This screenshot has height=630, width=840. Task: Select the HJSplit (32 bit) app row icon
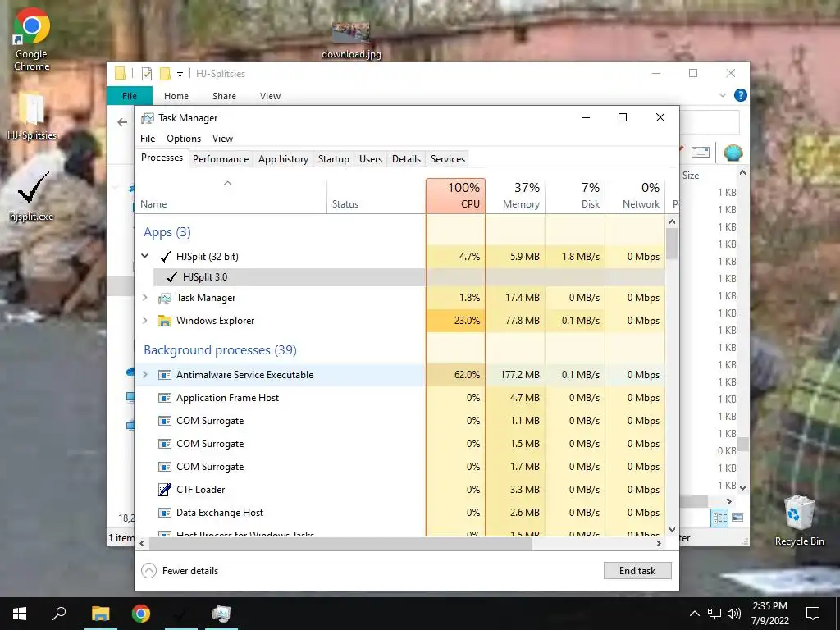166,257
